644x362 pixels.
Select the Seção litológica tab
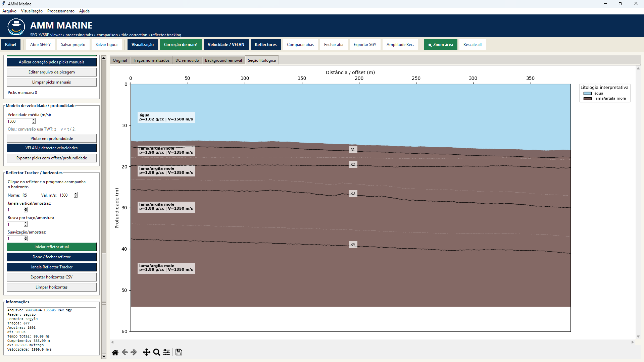tap(262, 60)
